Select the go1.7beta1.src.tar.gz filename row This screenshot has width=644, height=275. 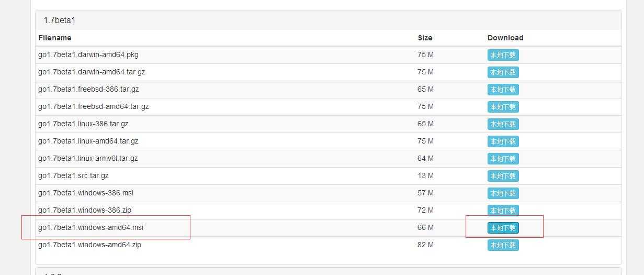[x=329, y=176]
